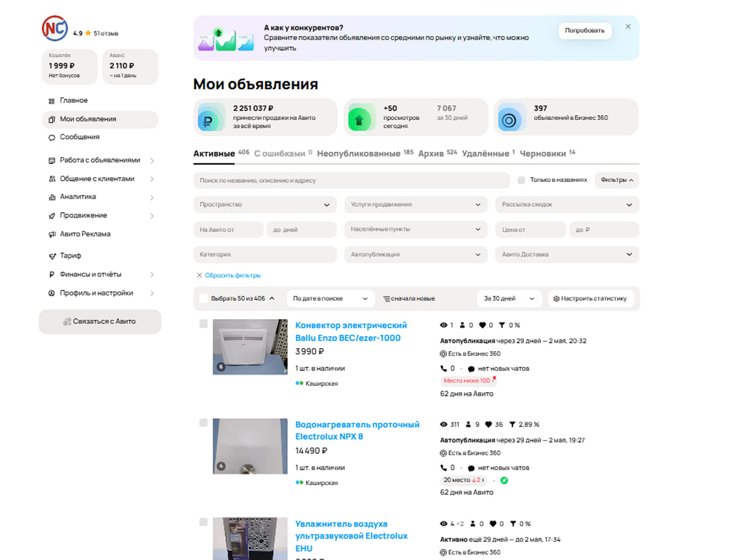Close the competitors comparison banner
This screenshot has height=560, width=747.
[628, 27]
